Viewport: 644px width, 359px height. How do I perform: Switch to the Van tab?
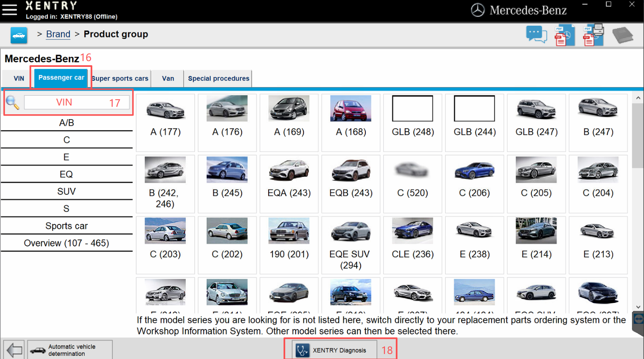pyautogui.click(x=168, y=79)
